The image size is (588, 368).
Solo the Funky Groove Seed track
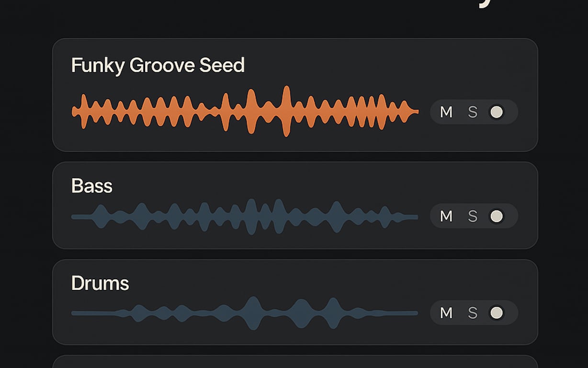coord(473,112)
